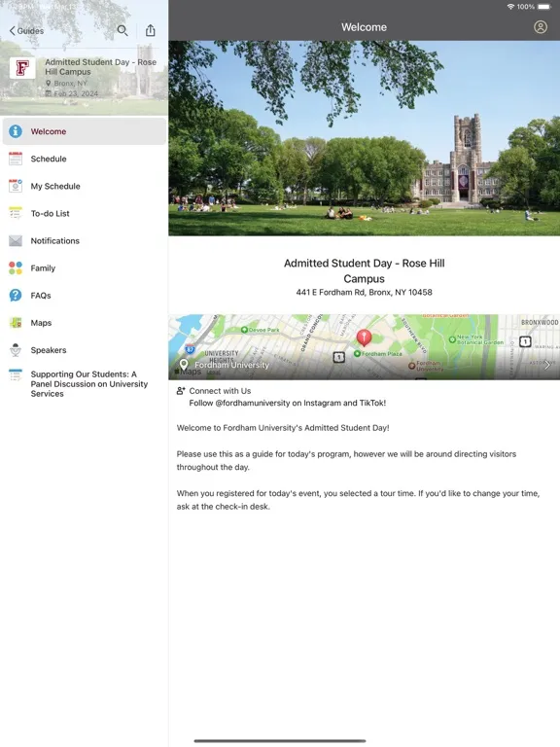Open the FAQs question mark icon
Image resolution: width=560 pixels, height=747 pixels.
[16, 296]
